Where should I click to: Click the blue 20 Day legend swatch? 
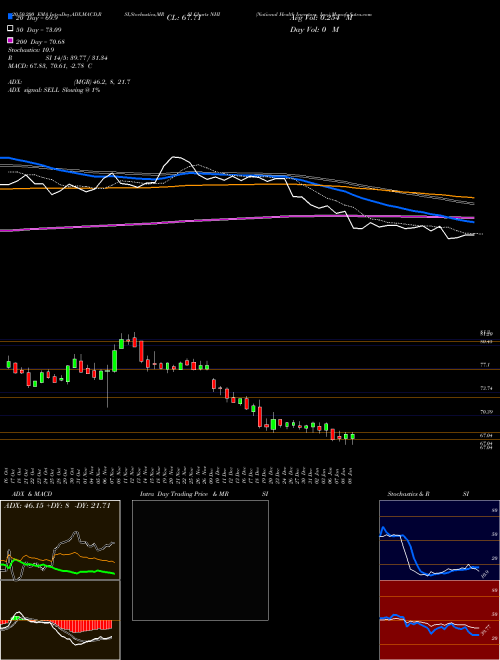click(10, 17)
